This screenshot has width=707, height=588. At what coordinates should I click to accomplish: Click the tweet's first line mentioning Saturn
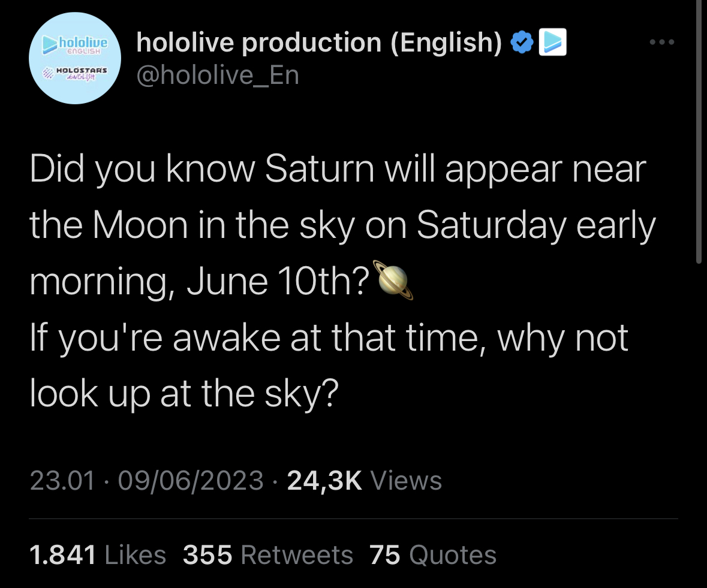coord(338,170)
